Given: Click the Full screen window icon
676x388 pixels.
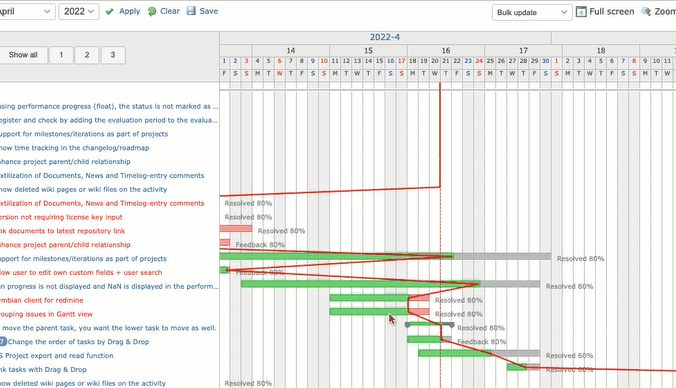Looking at the screenshot, I should [x=581, y=12].
